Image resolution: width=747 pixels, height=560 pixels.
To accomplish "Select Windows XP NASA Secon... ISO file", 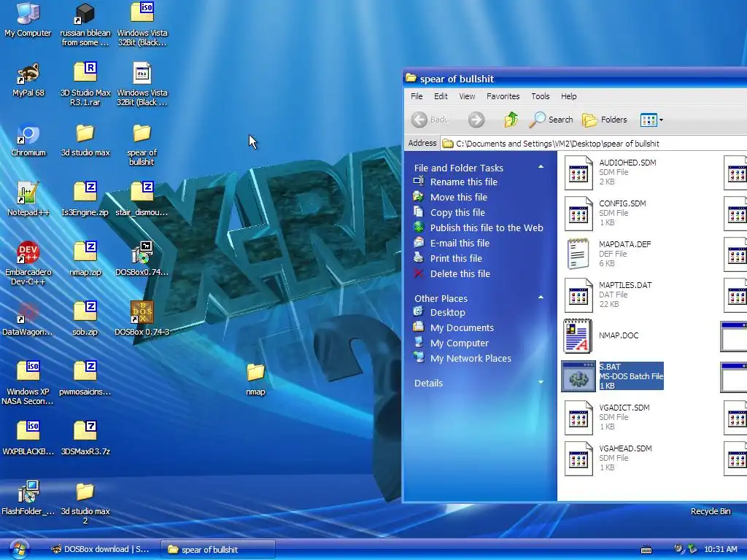I will 28,383.
